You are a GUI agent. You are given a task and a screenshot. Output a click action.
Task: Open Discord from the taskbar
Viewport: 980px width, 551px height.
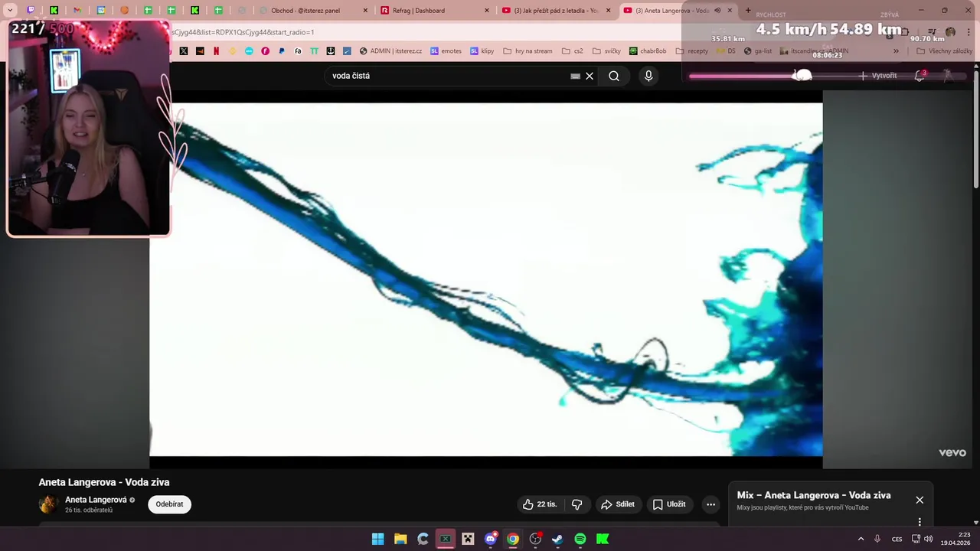tap(491, 539)
